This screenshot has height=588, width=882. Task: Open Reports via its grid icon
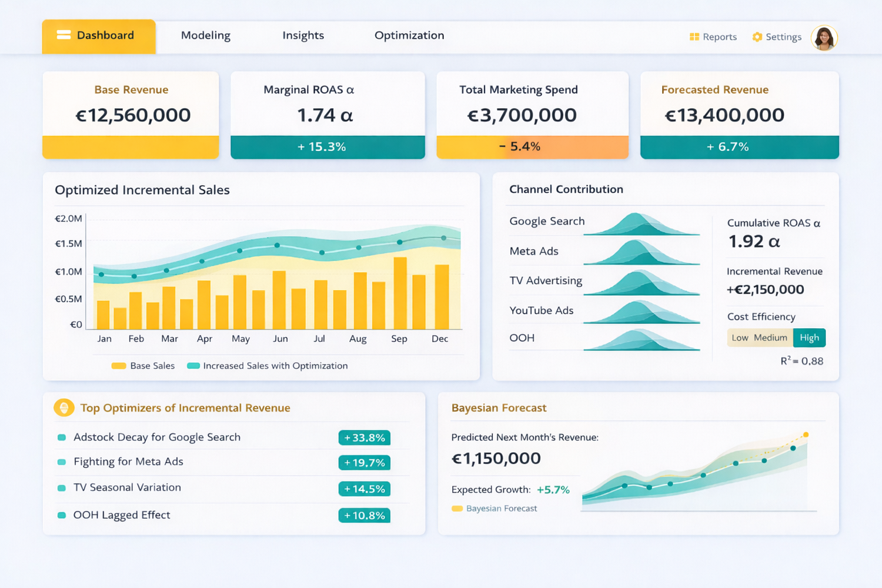(x=694, y=37)
